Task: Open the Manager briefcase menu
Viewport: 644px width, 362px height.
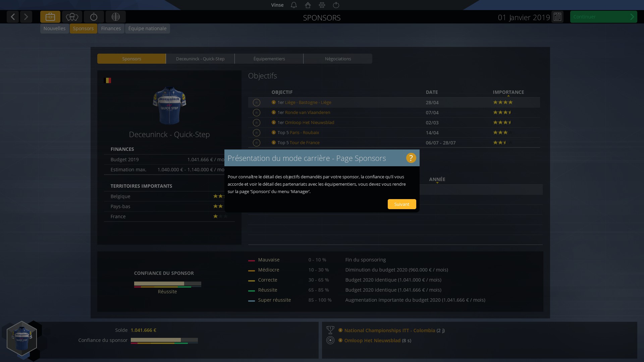Action: [50, 17]
